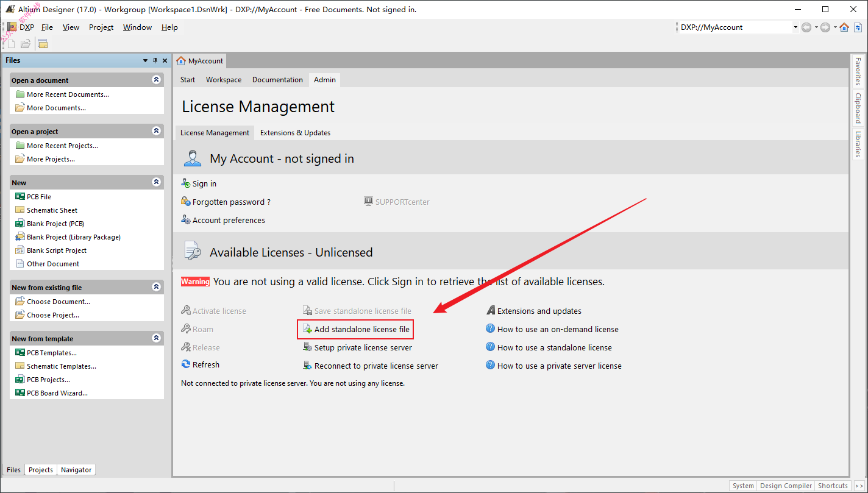Open Account preferences link
This screenshot has width=868, height=493.
pyautogui.click(x=229, y=220)
